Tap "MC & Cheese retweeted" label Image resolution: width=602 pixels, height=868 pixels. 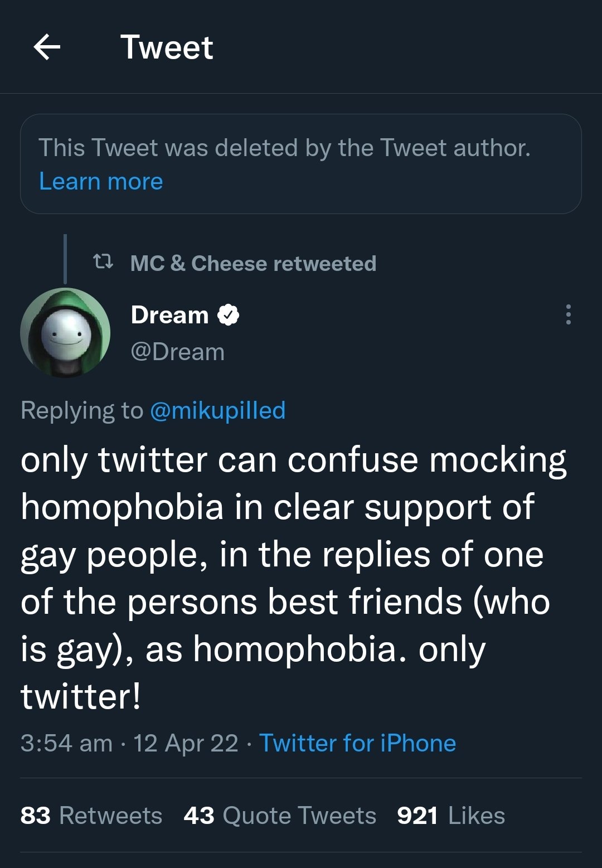tap(253, 263)
